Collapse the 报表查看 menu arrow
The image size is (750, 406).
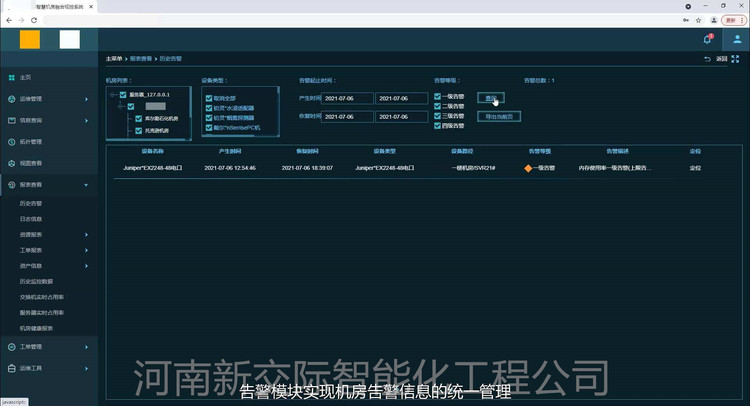click(x=86, y=185)
